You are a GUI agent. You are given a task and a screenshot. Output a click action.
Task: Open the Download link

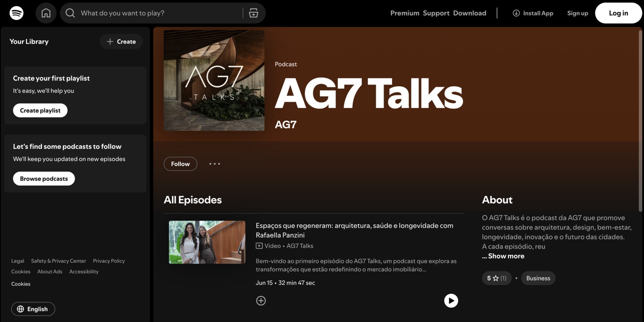pos(470,13)
